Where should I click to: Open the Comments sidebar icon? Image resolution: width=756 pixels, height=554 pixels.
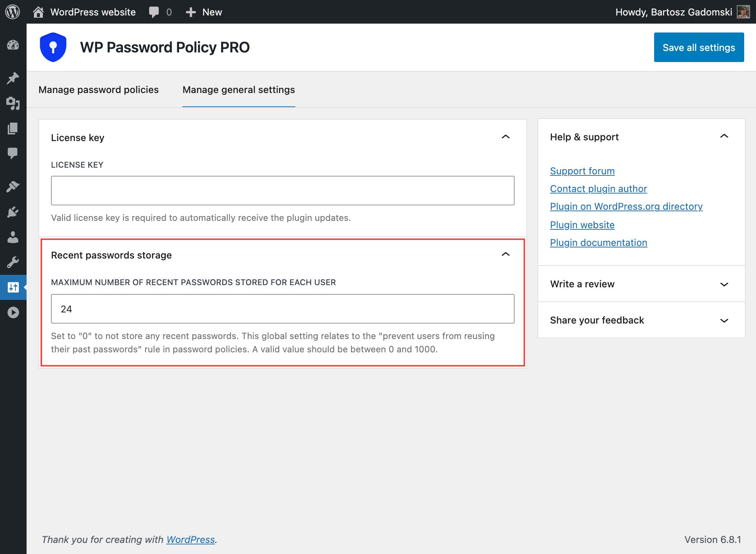point(13,153)
